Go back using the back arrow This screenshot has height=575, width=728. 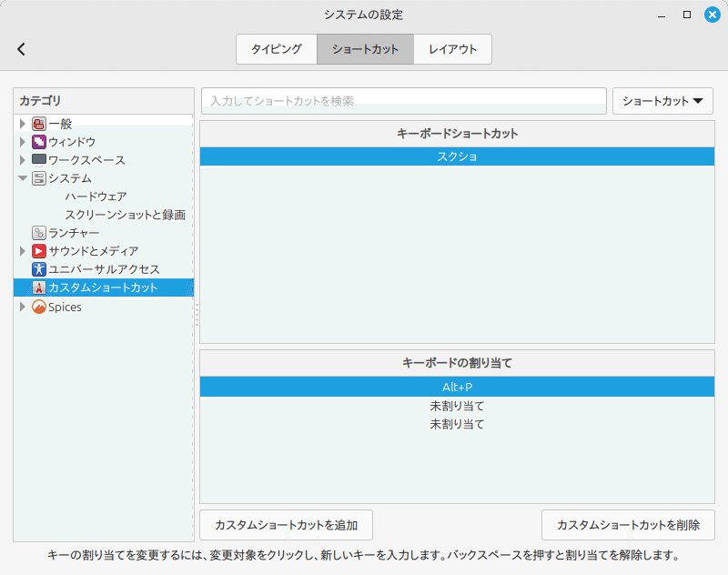21,49
